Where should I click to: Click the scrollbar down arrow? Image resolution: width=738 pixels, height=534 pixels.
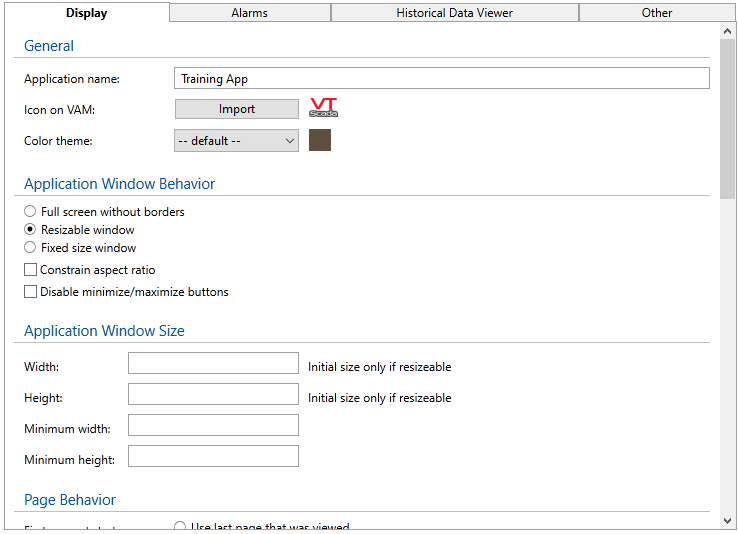[x=727, y=520]
